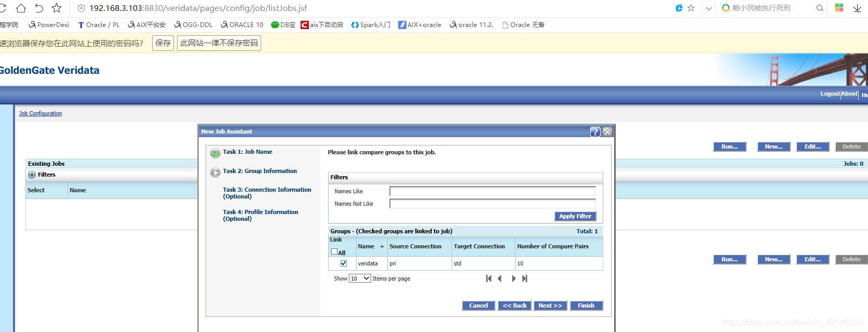868x332 pixels.
Task: Click the IE compatibility mode icon
Action: click(x=679, y=8)
